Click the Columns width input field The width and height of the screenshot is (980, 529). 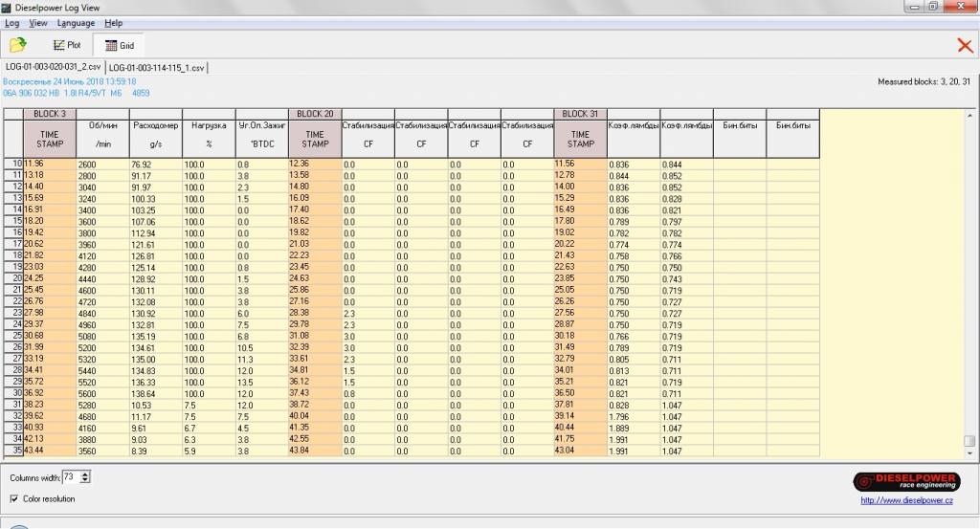point(71,476)
